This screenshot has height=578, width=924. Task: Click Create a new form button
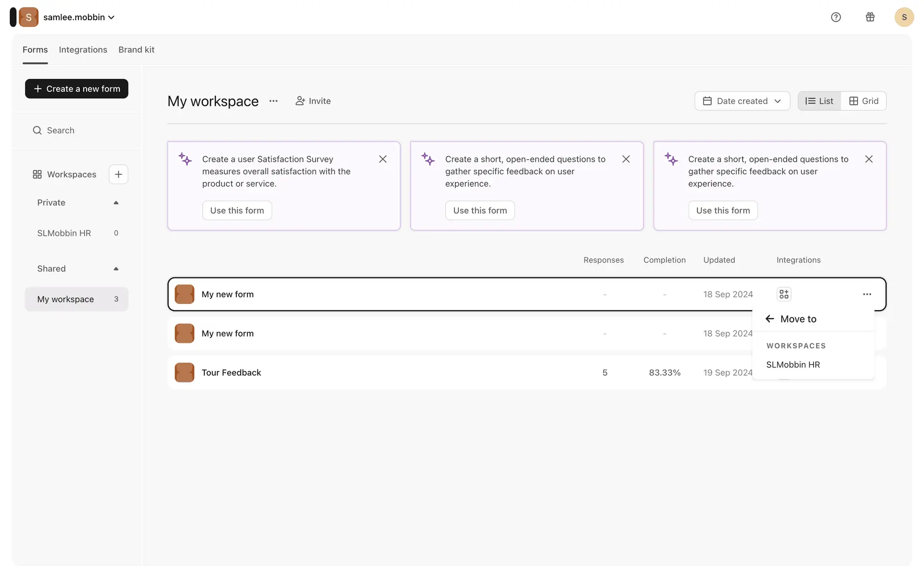[x=77, y=89]
